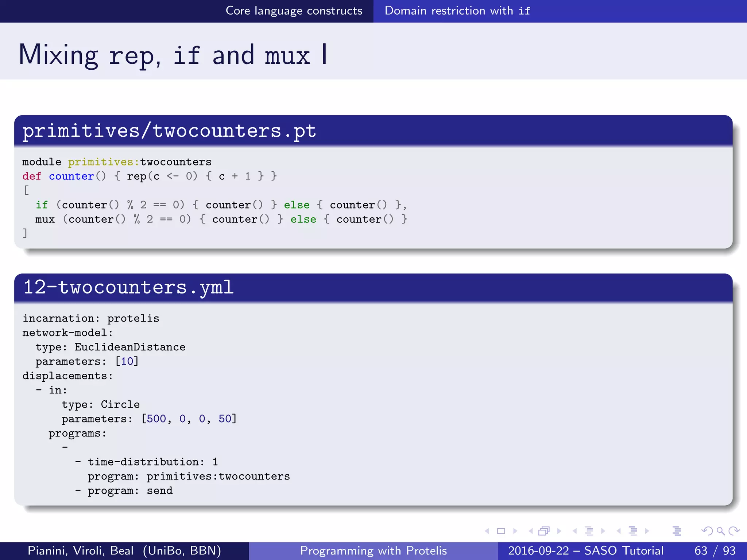Go to next subsection arrow
This screenshot has width=747, height=560.
coord(603,531)
